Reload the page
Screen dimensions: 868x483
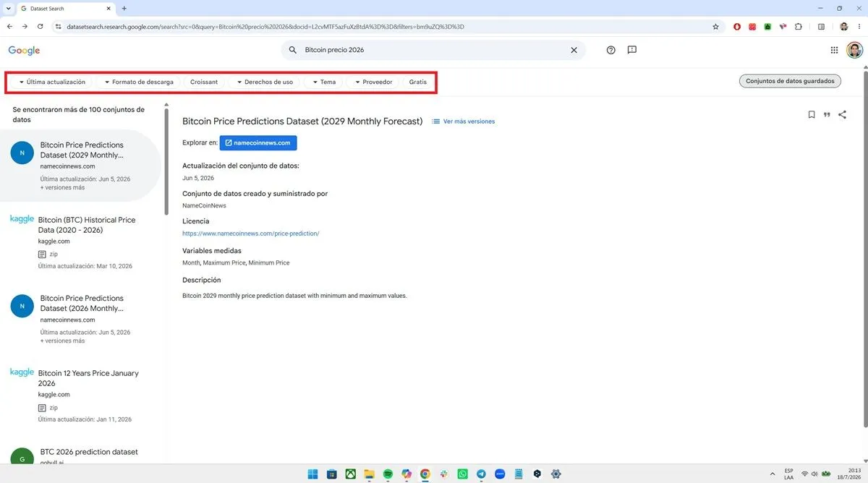click(41, 27)
